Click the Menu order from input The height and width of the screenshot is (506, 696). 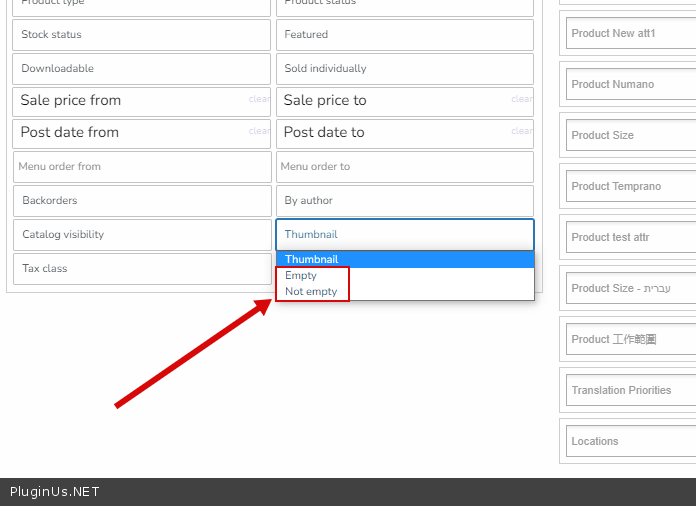click(142, 167)
